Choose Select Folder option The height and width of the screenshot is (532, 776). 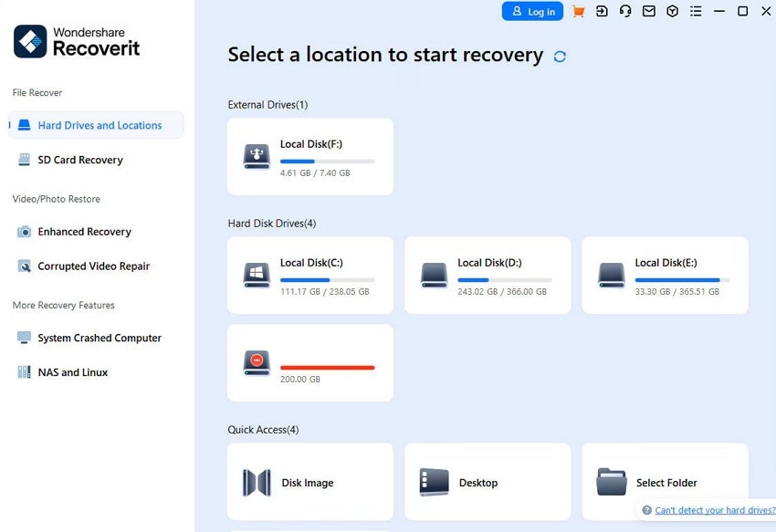tap(666, 482)
